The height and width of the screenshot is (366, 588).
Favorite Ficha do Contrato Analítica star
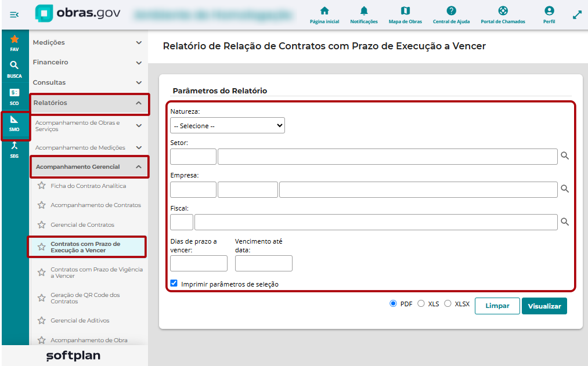pyautogui.click(x=42, y=186)
